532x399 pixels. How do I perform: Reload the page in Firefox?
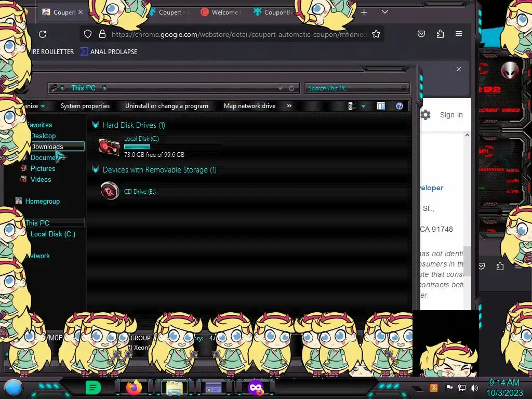pyautogui.click(x=43, y=34)
